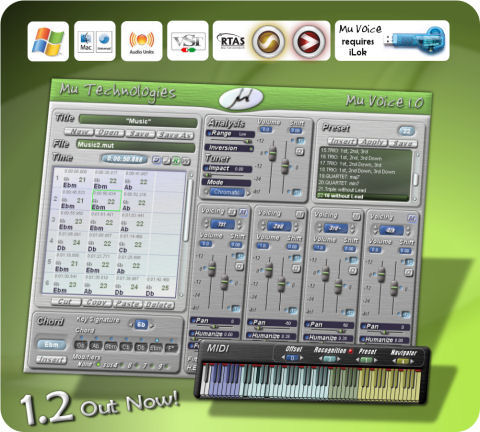Click the Windows platform logo icon
Image resolution: width=480 pixels, height=432 pixels.
tap(48, 41)
